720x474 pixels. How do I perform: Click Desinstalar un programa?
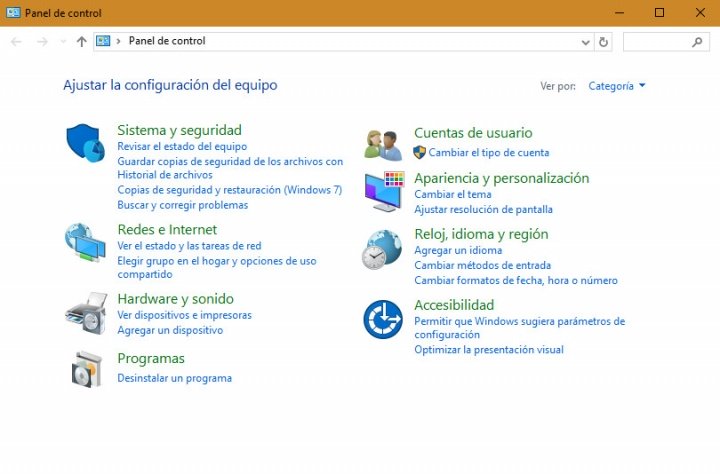(x=174, y=378)
